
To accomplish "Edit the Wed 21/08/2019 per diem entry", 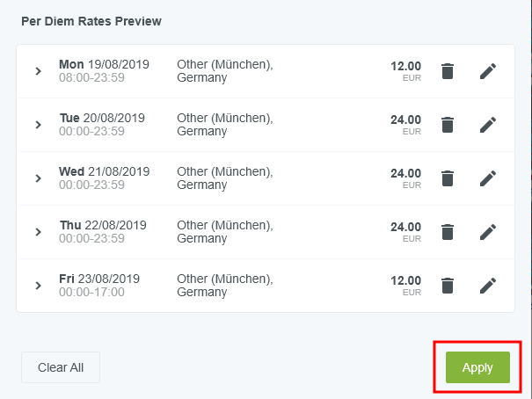I will (x=488, y=178).
